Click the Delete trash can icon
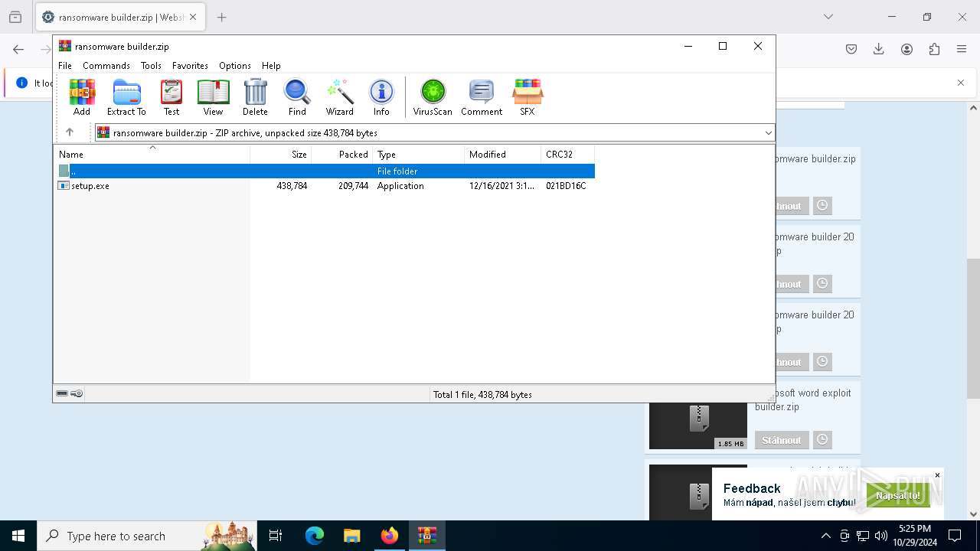 tap(255, 97)
